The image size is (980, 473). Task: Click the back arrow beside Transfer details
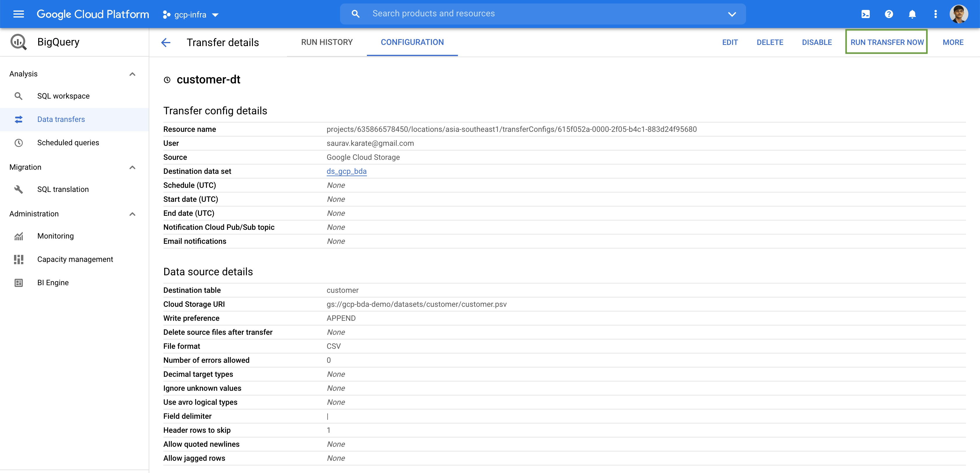tap(166, 42)
